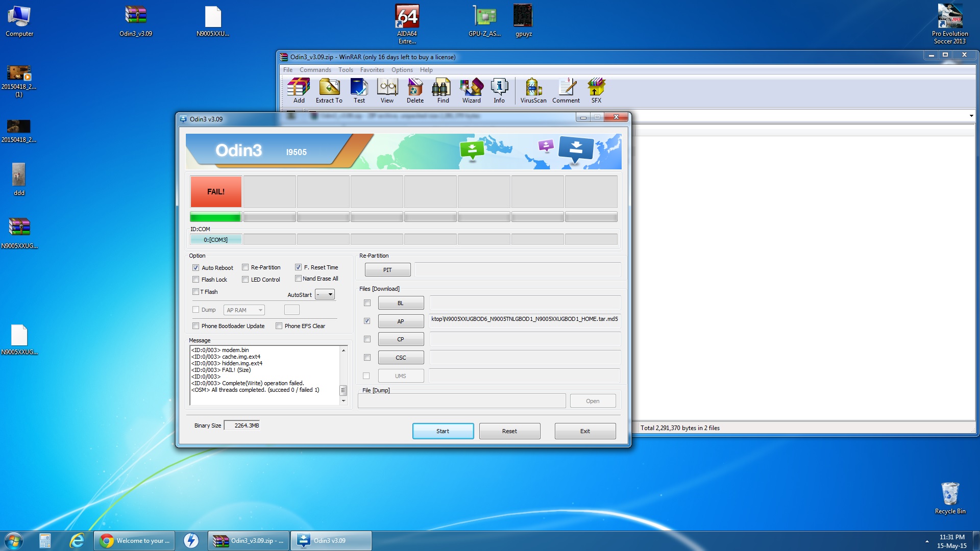Enable the Nand Erase All checkbox
980x551 pixels.
298,279
